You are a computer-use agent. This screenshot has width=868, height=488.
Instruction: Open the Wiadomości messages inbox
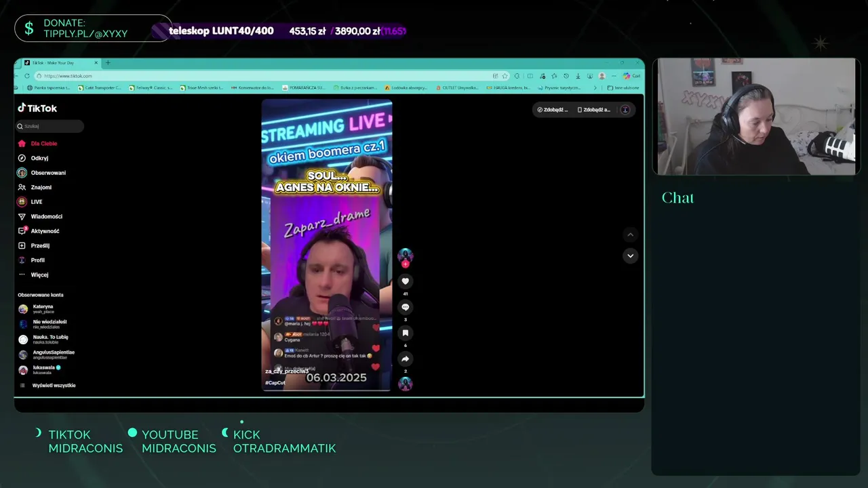coord(40,216)
